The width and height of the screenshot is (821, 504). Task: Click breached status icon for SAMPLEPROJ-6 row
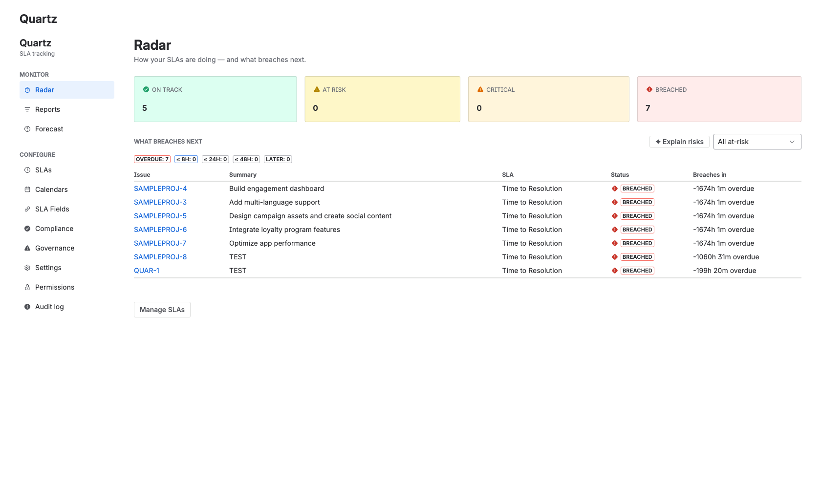point(615,230)
